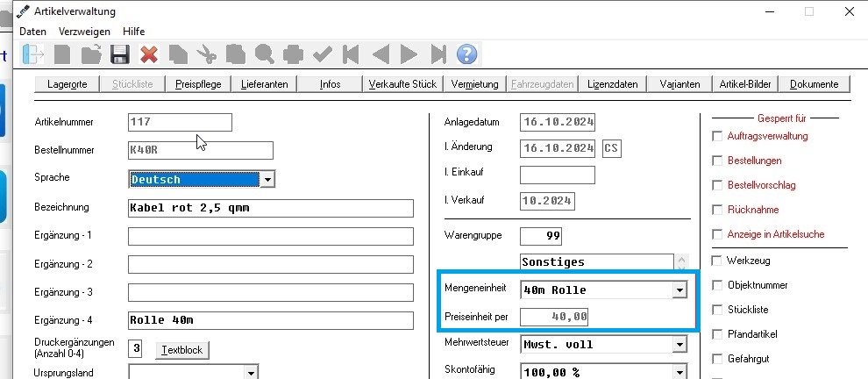Open the Mengeneinheit dropdown arrow

(x=679, y=290)
